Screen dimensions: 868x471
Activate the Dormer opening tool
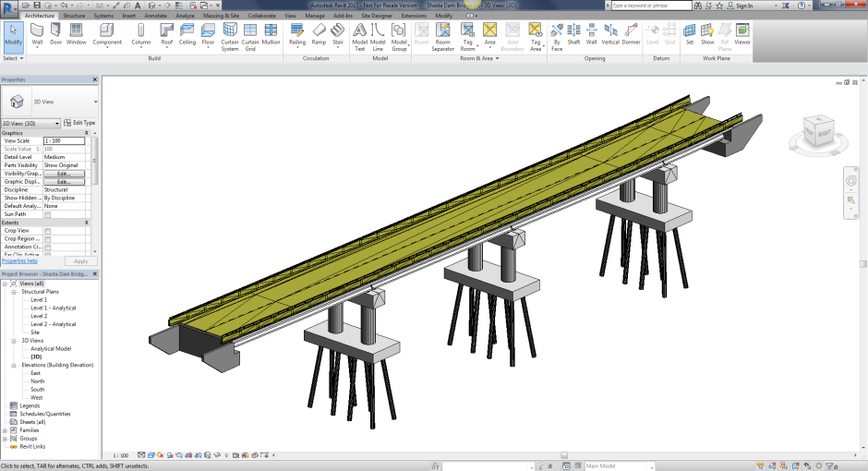[631, 34]
